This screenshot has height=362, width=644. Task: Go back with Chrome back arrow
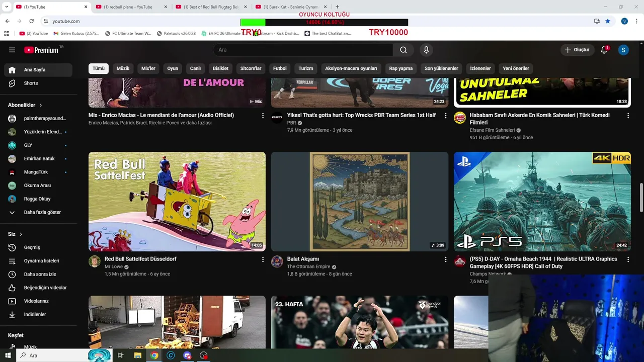click(7, 21)
